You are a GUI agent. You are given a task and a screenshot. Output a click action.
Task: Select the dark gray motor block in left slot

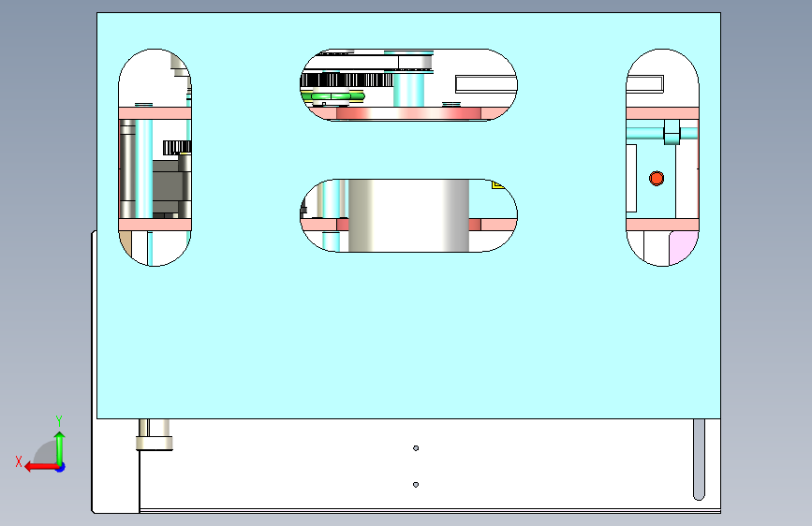click(169, 186)
